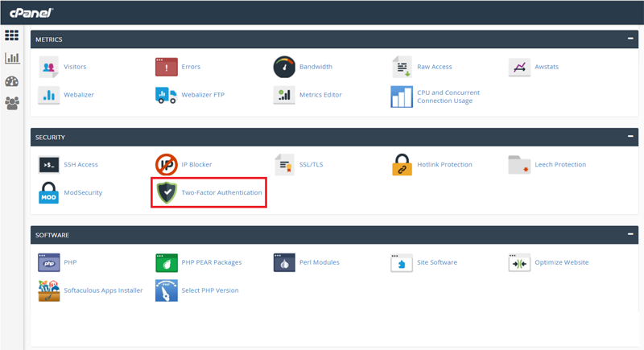Click the cPanel logo
This screenshot has width=644, height=350.
(31, 13)
